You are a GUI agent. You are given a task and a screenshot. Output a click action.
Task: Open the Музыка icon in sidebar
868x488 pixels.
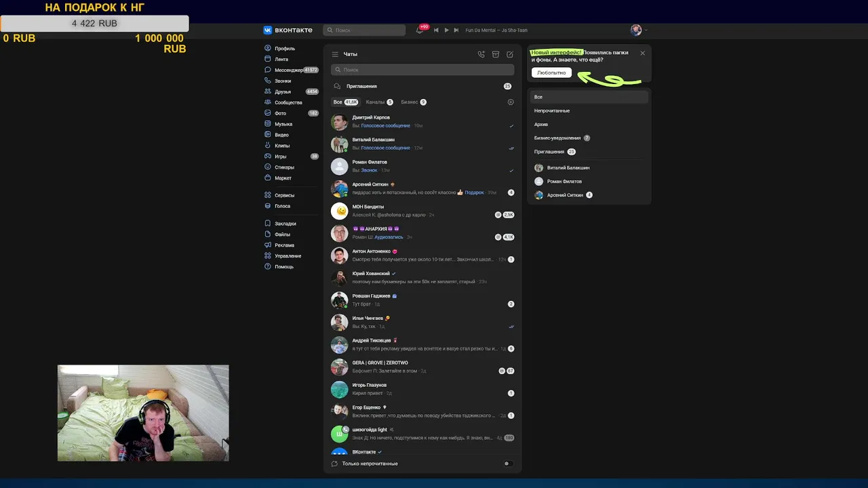(x=268, y=124)
